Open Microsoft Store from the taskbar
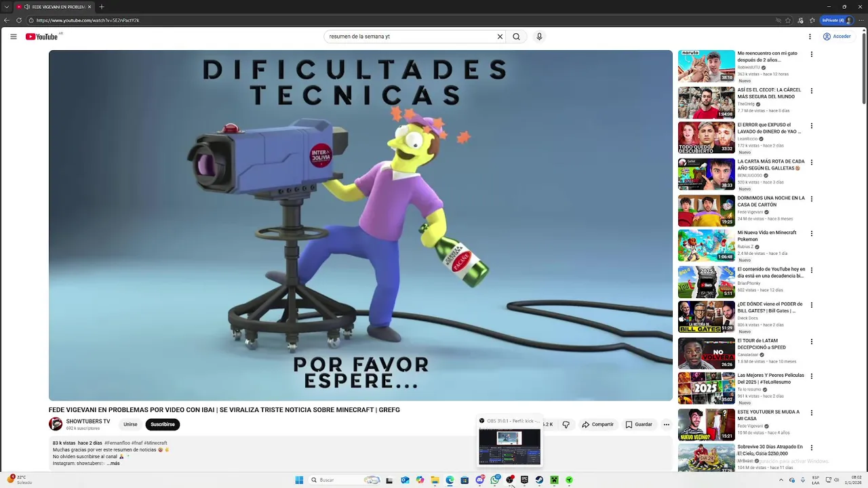The height and width of the screenshot is (488, 868). (x=465, y=480)
